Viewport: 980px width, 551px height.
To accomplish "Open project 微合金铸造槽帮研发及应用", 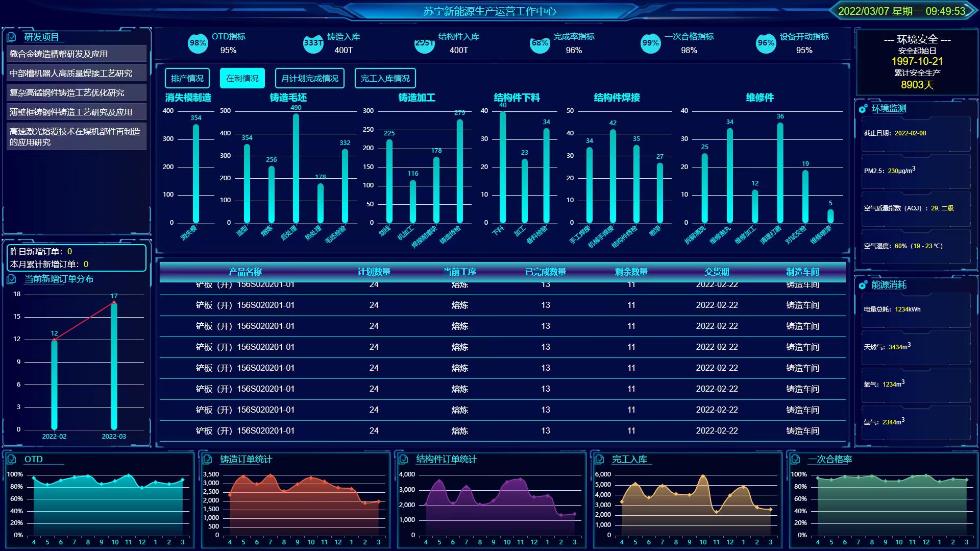I will 77,54.
